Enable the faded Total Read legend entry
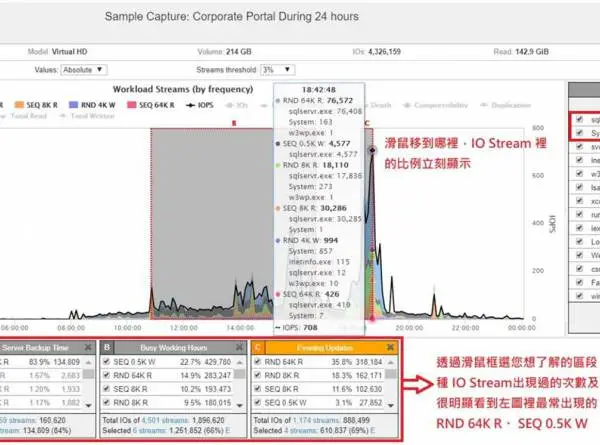600x445 pixels. (x=24, y=116)
